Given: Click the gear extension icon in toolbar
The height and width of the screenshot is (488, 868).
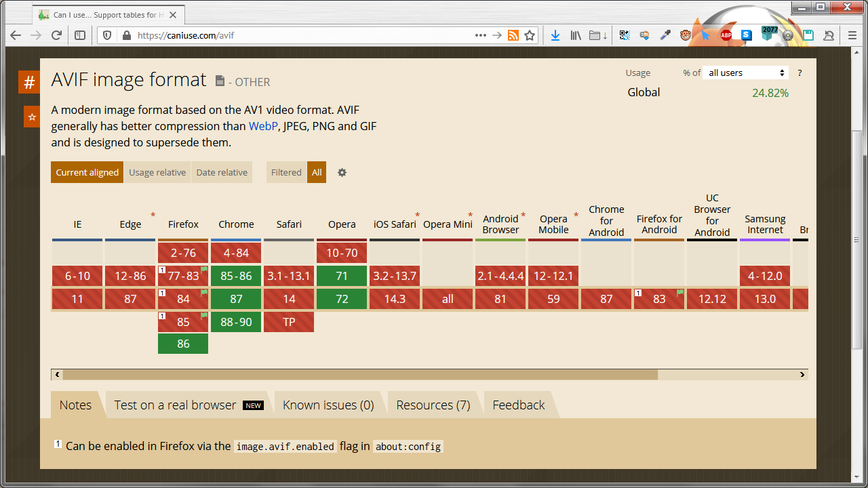Looking at the screenshot, I should [788, 35].
